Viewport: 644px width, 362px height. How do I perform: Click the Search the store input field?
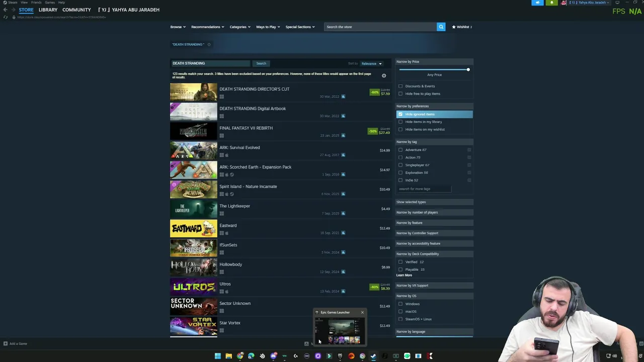[380, 27]
